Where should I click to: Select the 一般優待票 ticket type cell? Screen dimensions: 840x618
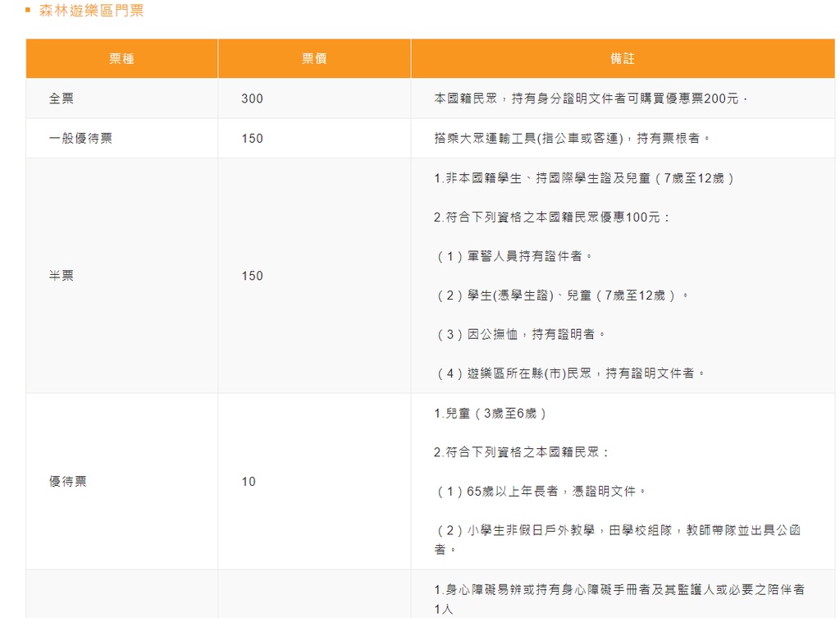click(81, 139)
